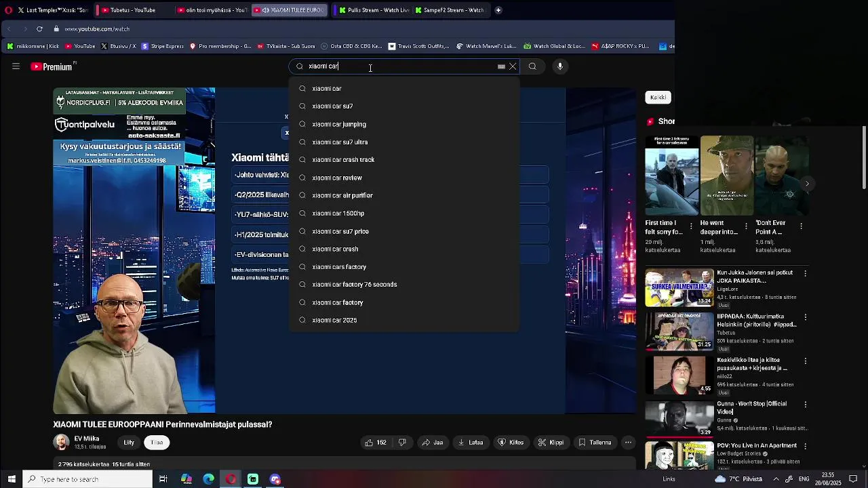The width and height of the screenshot is (868, 488).
Task: Start voice search with the microphone
Action: tap(560, 66)
